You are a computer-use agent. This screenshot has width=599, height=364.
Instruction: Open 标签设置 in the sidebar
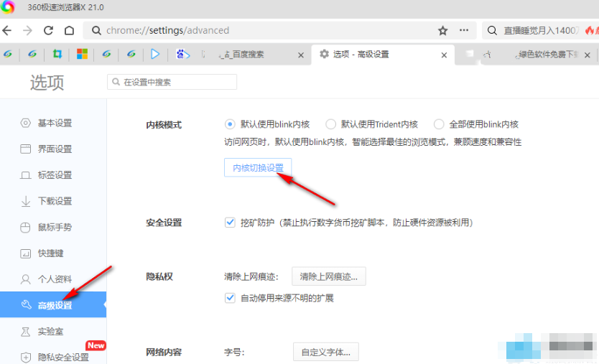coord(53,175)
